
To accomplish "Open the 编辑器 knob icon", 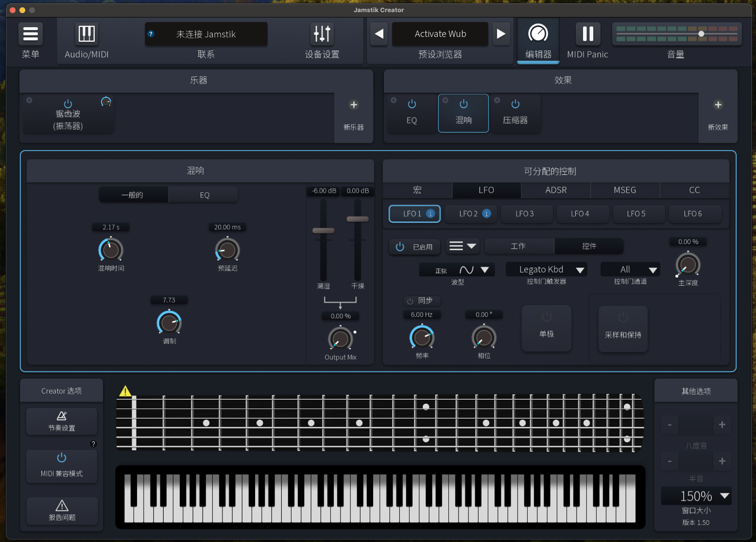I will (x=538, y=34).
